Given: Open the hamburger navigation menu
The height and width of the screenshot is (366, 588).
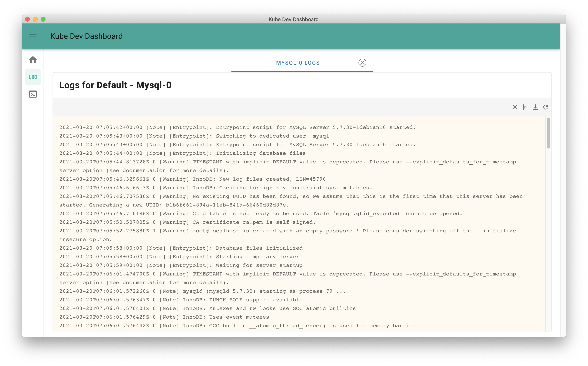Looking at the screenshot, I should coord(33,36).
